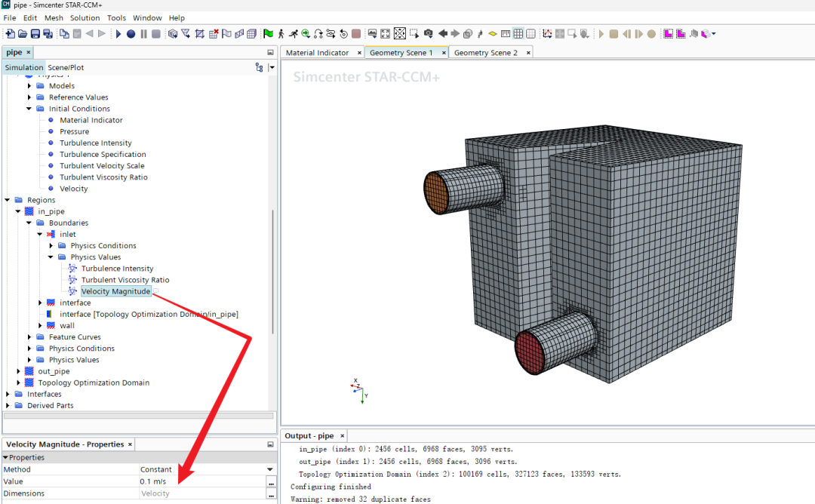Viewport: 815px width, 504px height.
Task: Collapse the Initial Conditions node
Action: click(29, 109)
